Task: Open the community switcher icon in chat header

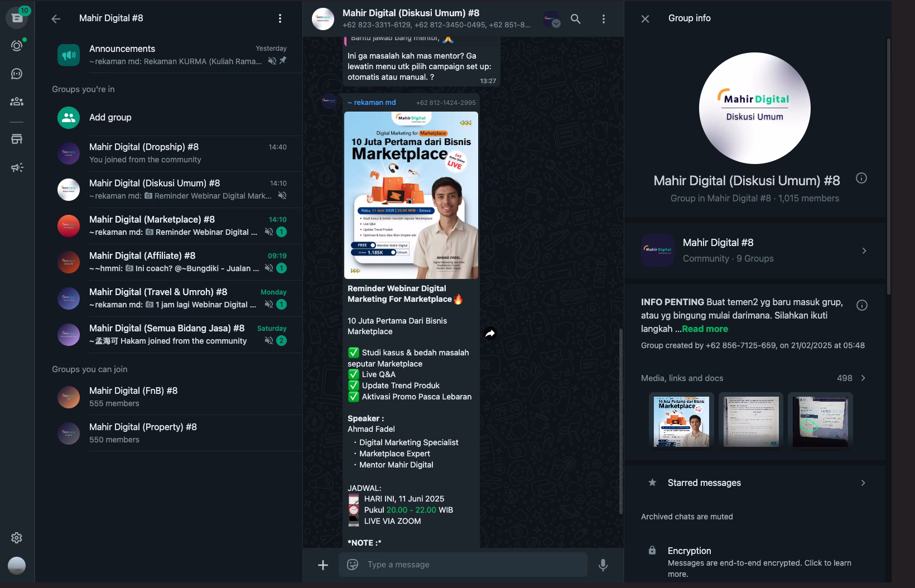Action: point(552,19)
